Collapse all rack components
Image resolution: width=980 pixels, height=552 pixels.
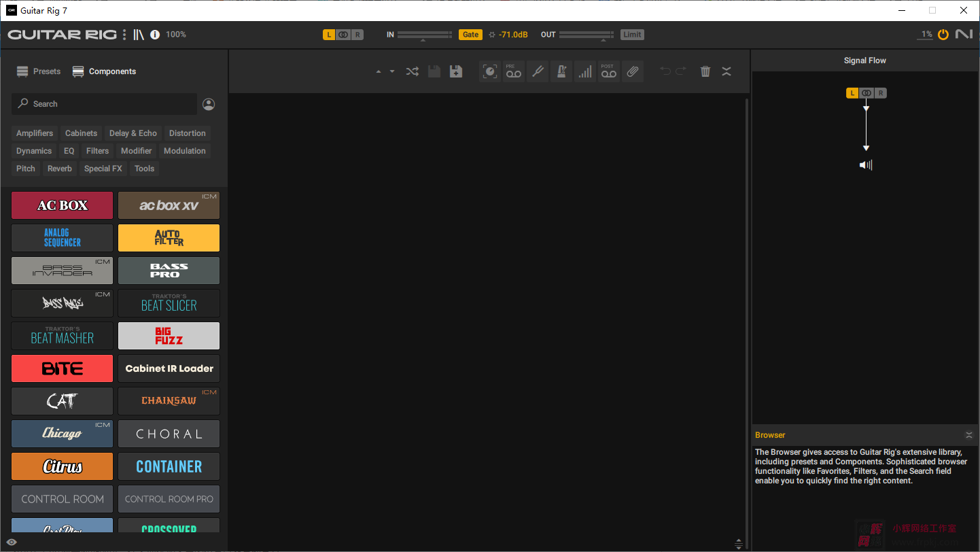coord(727,71)
